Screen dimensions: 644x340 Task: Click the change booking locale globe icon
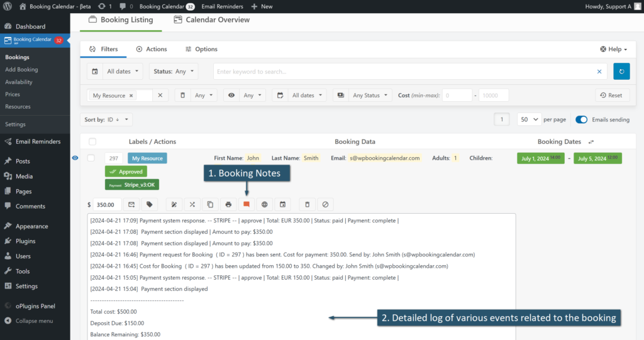point(265,204)
